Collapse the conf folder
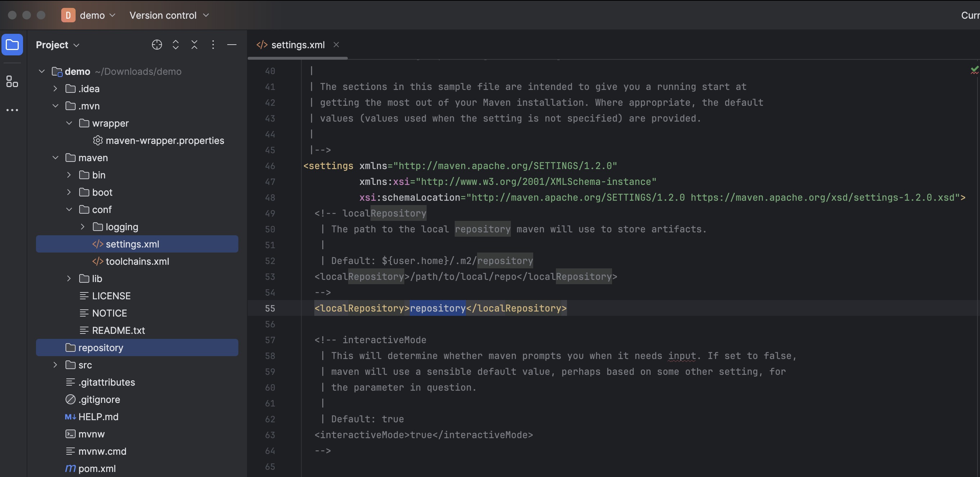Image resolution: width=980 pixels, height=477 pixels. pos(69,209)
